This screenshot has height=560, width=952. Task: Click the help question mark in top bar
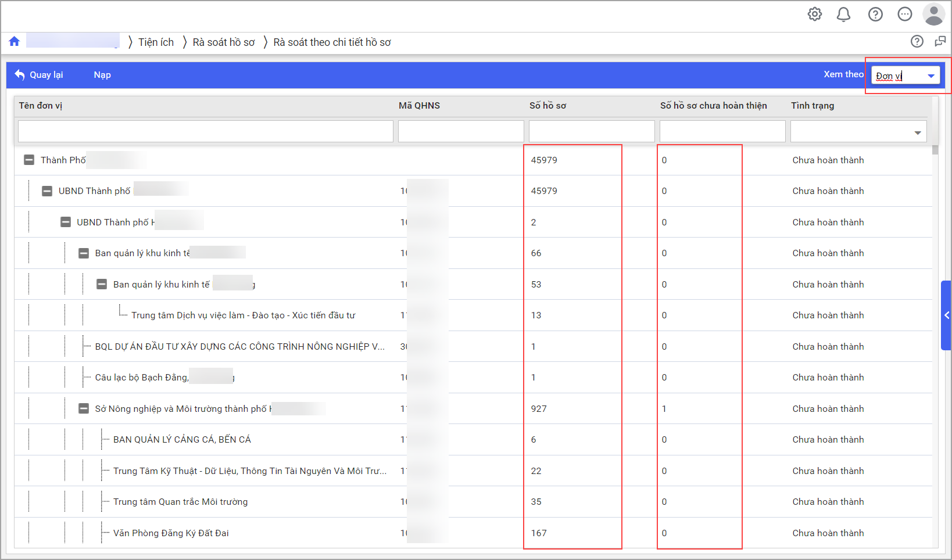[x=875, y=15]
